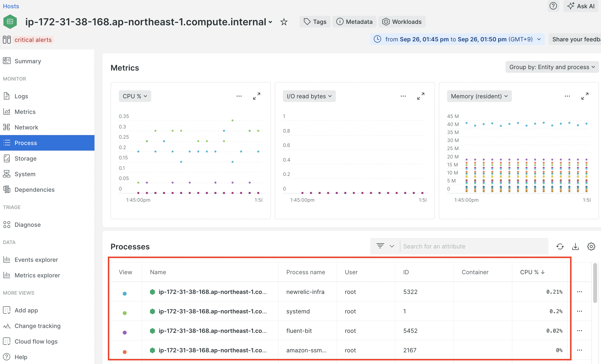Go to Storage in the sidebar

pyautogui.click(x=25, y=158)
